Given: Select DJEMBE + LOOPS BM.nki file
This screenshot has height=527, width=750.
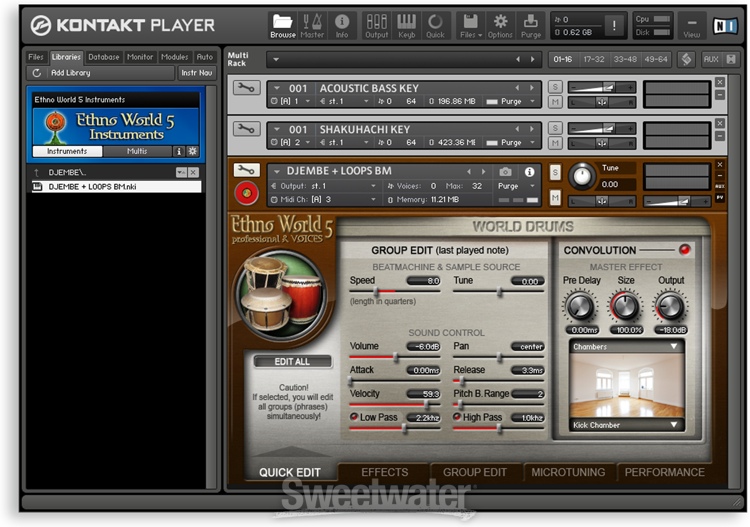Looking at the screenshot, I should point(117,187).
